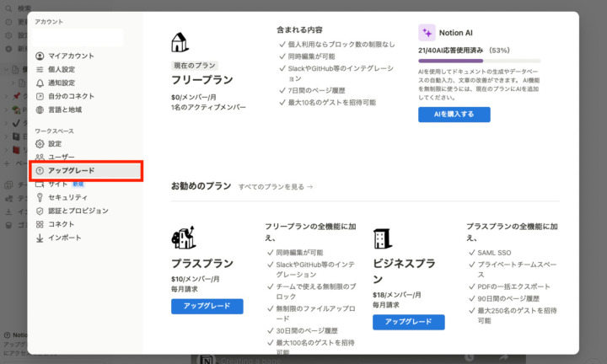The width and height of the screenshot is (607, 364).
Task: Click the 新規 badge beside サイト
Action: [x=78, y=185]
